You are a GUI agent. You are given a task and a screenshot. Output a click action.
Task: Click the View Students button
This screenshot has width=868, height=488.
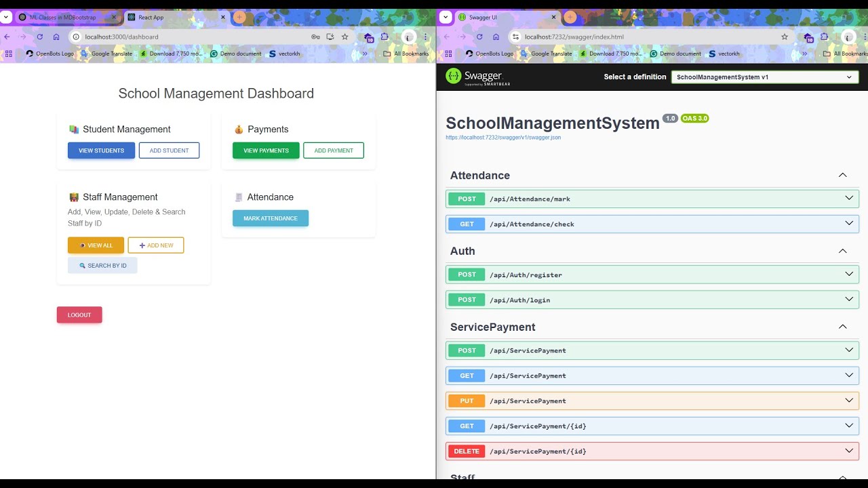101,150
